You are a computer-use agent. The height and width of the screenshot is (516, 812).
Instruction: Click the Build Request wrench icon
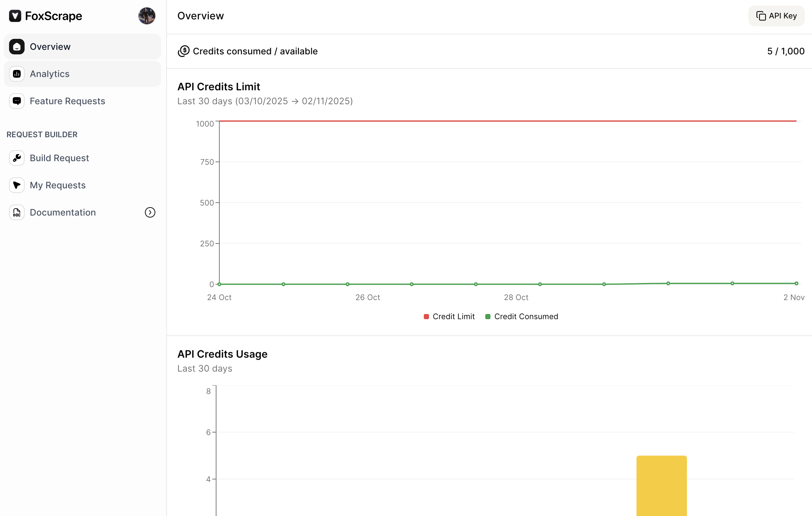pos(17,158)
